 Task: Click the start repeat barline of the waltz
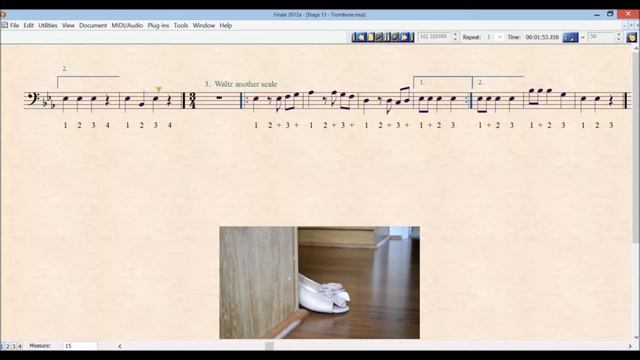(244, 100)
